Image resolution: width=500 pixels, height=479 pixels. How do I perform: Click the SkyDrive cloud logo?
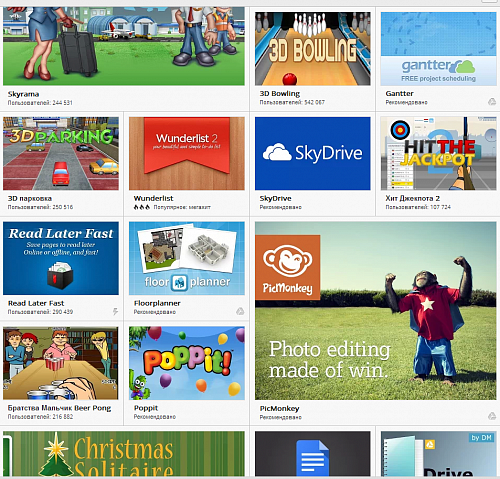click(277, 152)
